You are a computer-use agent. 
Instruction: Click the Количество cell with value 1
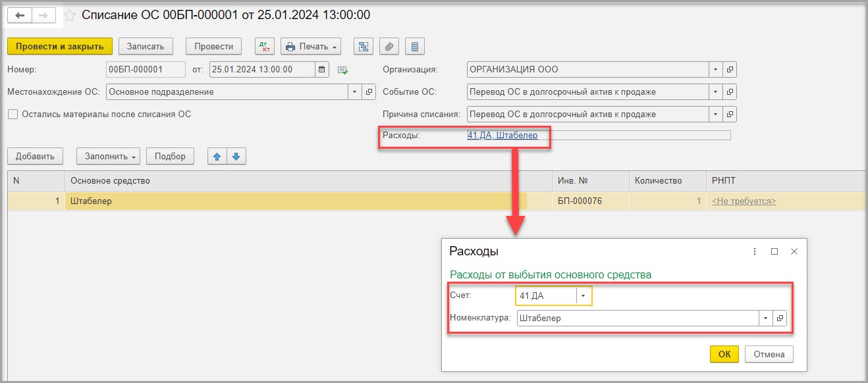tap(667, 201)
